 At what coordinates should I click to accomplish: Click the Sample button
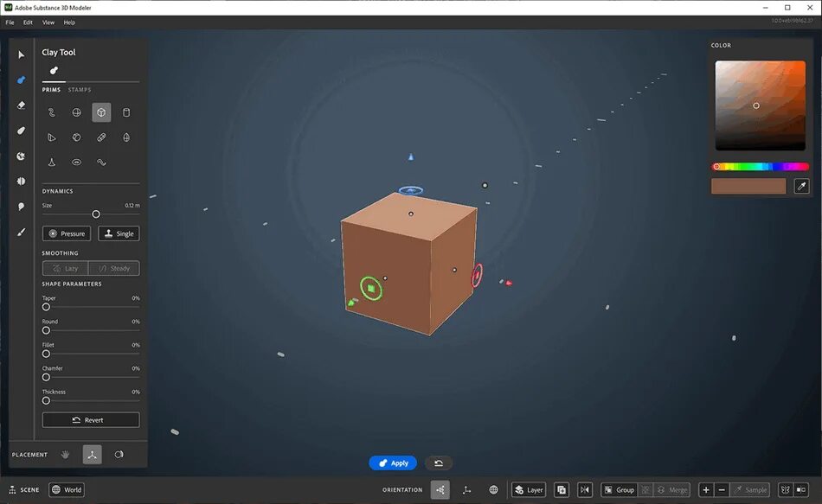[749, 490]
